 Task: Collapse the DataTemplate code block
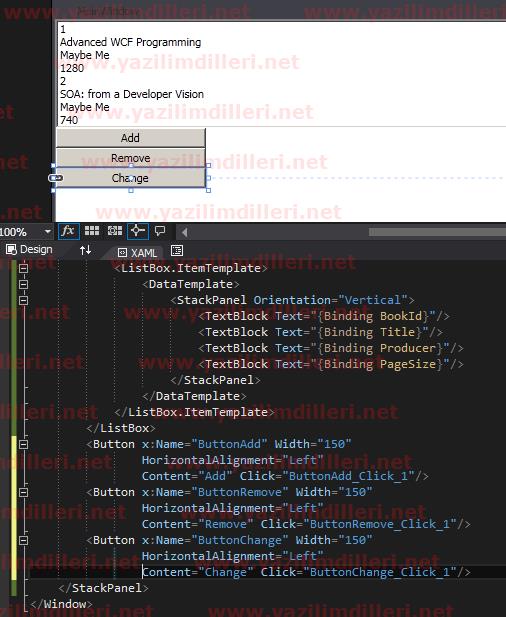pos(24,284)
